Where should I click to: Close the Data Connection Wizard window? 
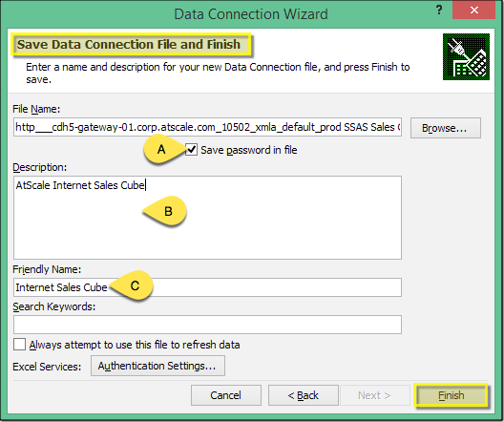click(x=473, y=11)
